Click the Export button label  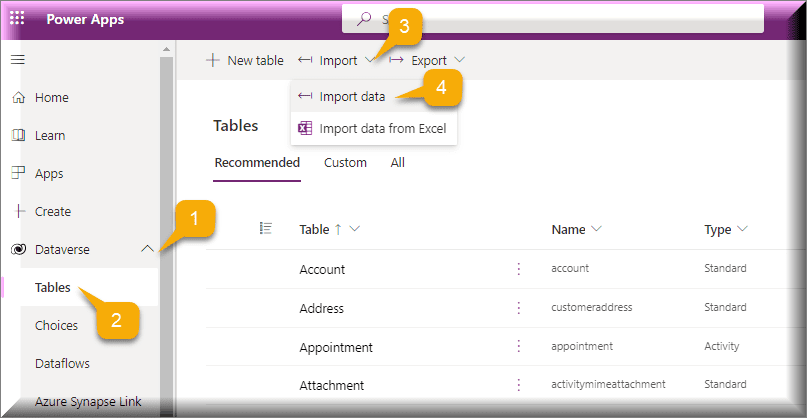pos(429,61)
